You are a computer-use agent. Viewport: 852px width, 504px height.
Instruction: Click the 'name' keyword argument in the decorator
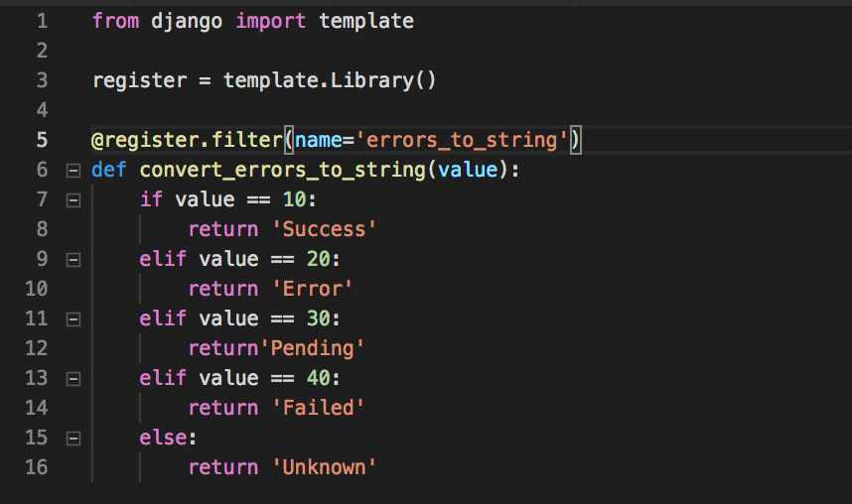point(319,140)
